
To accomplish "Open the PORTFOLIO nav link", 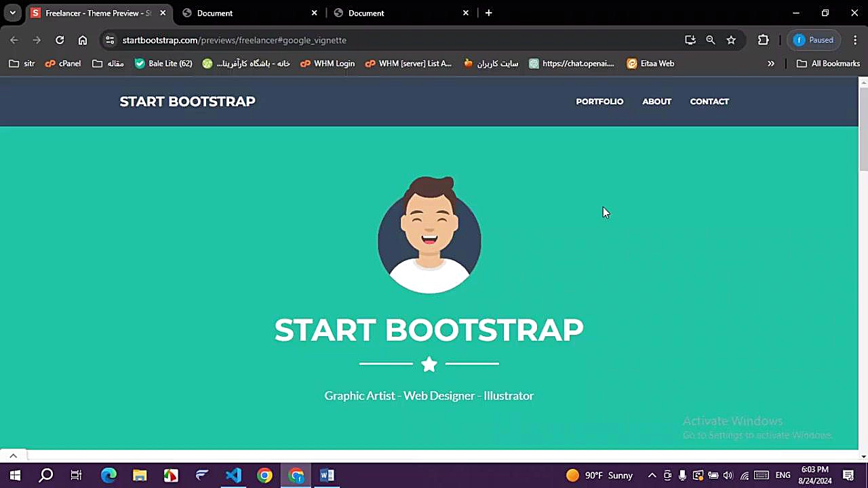I will click(599, 102).
